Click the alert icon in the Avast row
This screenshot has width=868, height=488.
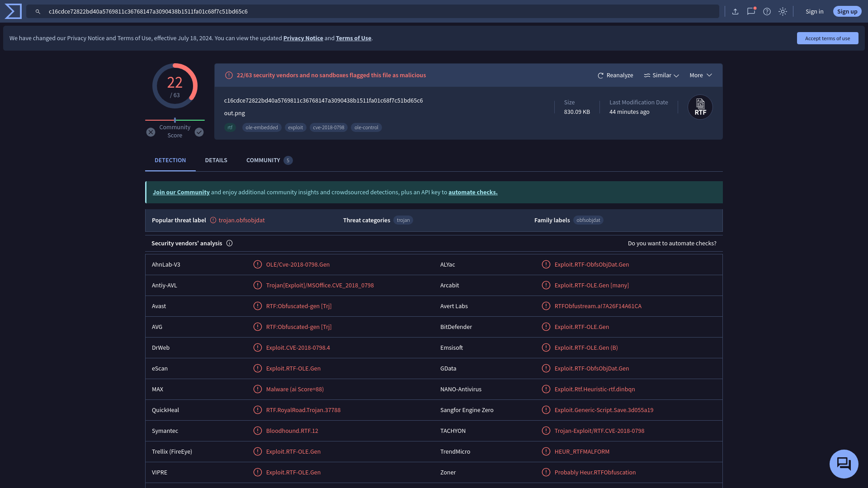(x=257, y=306)
